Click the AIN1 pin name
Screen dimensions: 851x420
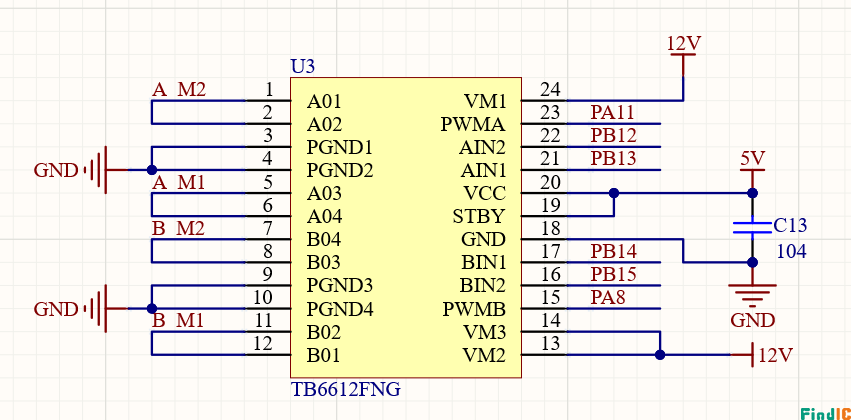pos(483,171)
